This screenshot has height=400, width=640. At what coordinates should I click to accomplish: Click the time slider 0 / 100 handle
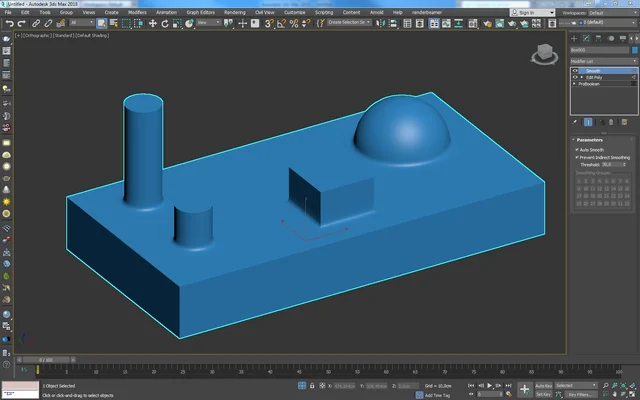point(46,360)
